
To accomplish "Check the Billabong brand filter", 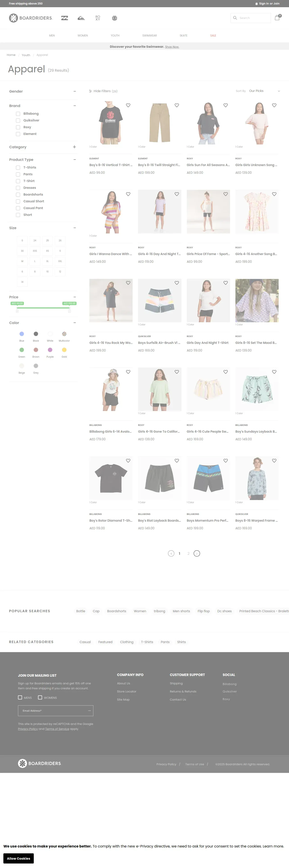I will [18, 114].
